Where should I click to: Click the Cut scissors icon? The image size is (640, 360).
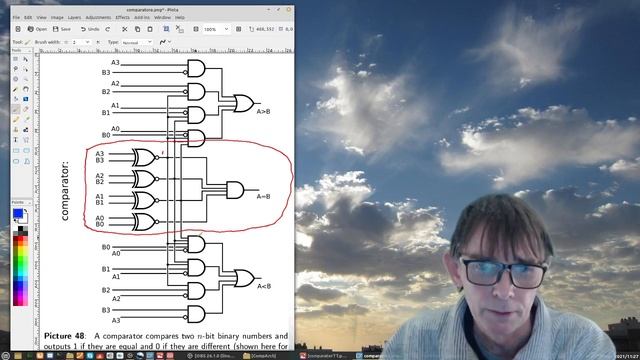point(125,29)
